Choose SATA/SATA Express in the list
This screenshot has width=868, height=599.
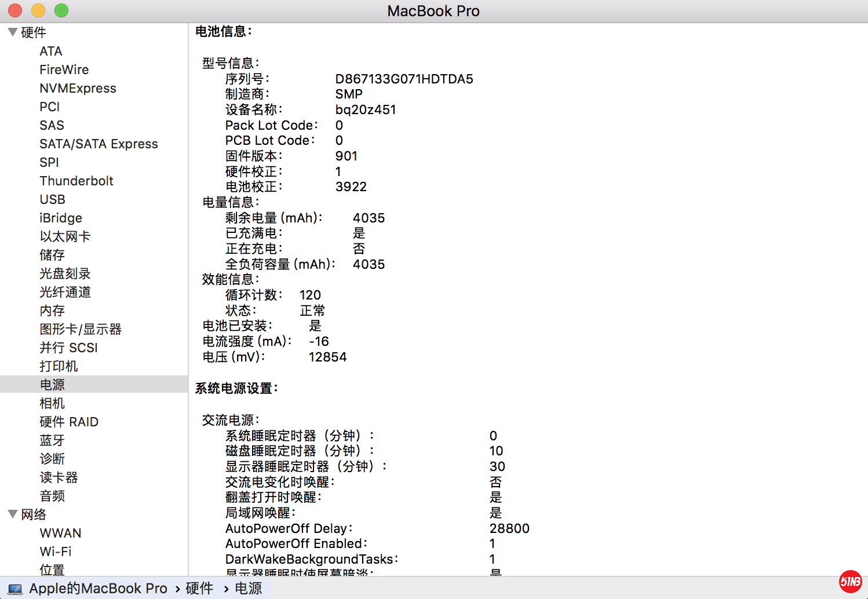(99, 144)
